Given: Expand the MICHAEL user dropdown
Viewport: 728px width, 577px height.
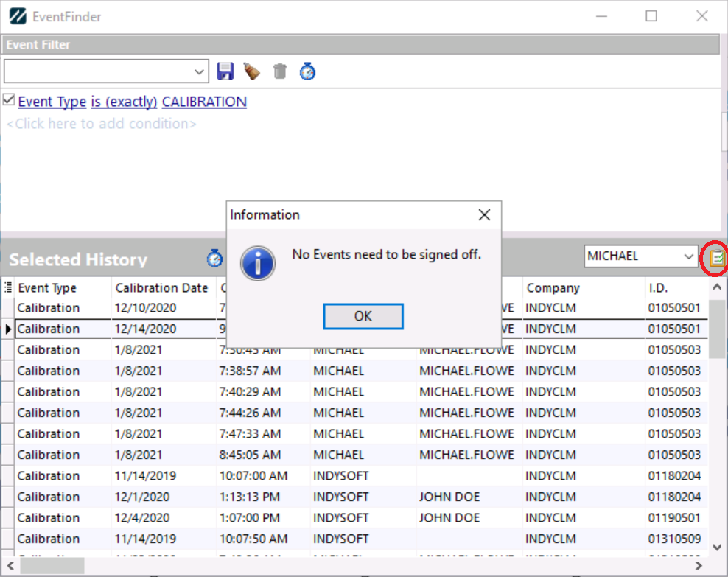Looking at the screenshot, I should click(688, 256).
